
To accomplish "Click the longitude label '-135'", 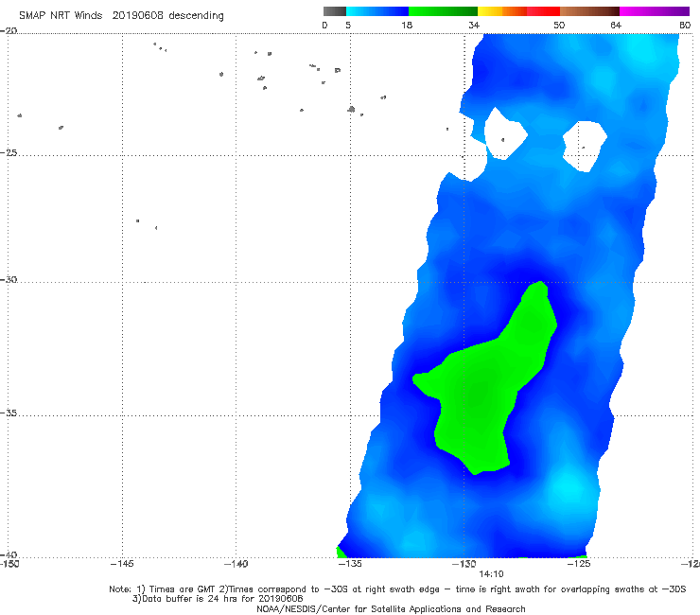I will tap(350, 564).
